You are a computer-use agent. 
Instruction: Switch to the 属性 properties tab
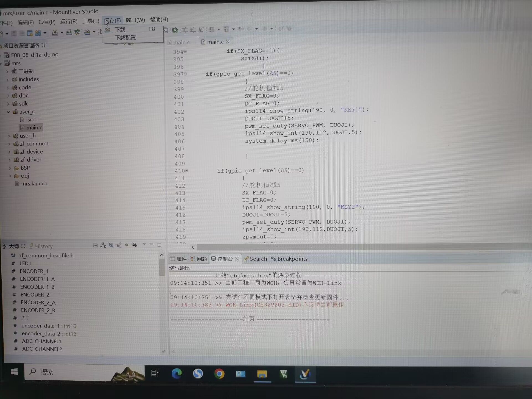pyautogui.click(x=178, y=259)
